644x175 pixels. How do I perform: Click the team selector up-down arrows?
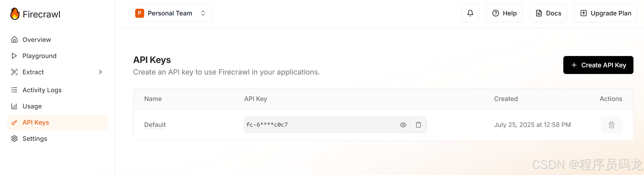[203, 13]
